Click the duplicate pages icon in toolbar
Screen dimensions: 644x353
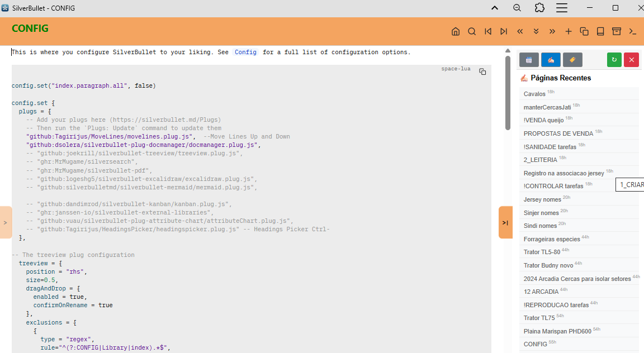584,32
